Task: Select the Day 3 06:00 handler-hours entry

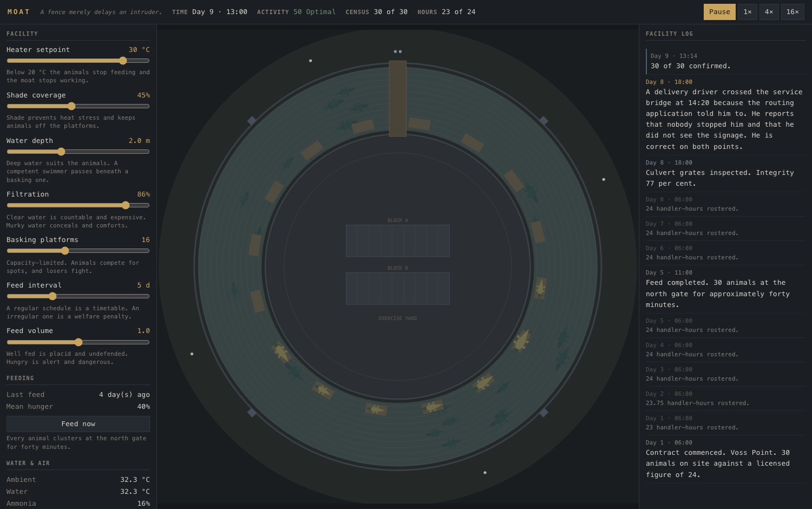Action: 725,374
